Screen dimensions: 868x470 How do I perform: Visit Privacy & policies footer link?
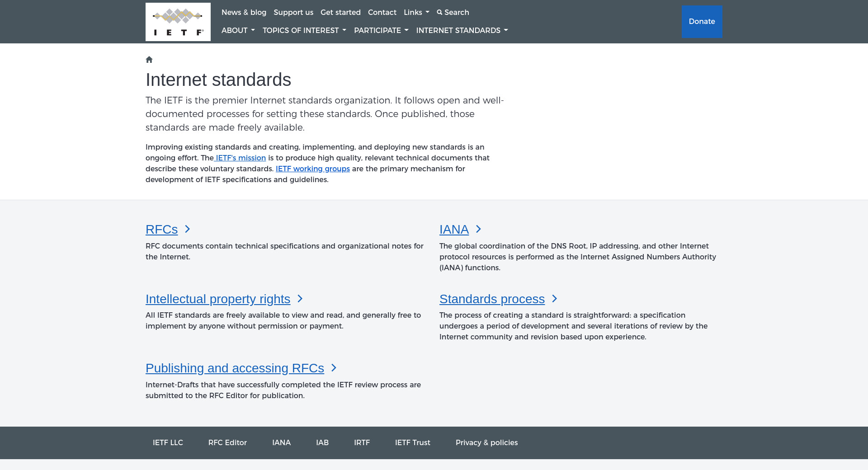[x=486, y=442]
